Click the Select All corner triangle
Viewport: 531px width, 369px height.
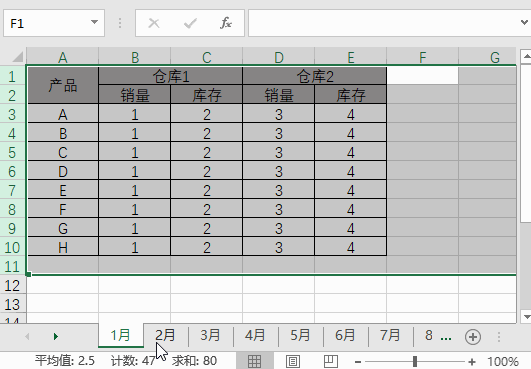(x=18, y=57)
